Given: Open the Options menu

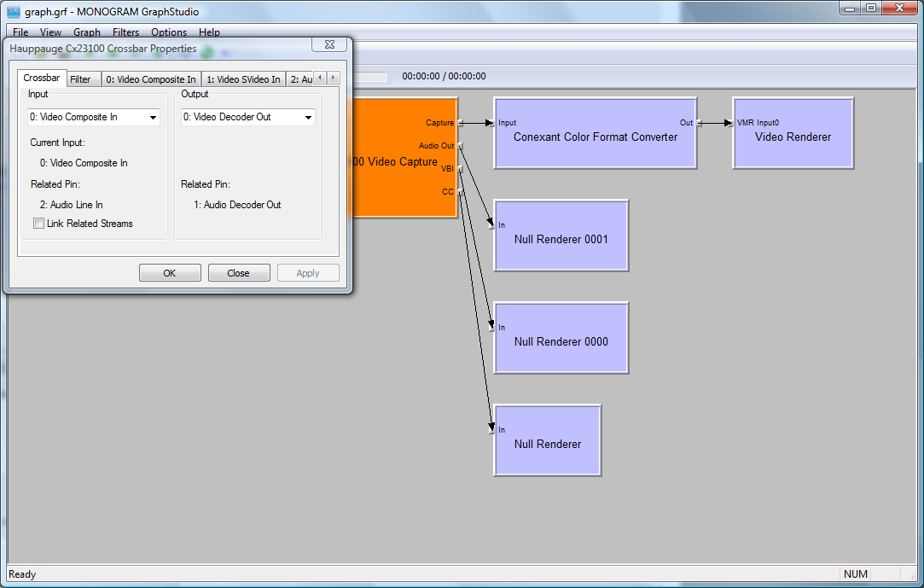Looking at the screenshot, I should (x=169, y=32).
